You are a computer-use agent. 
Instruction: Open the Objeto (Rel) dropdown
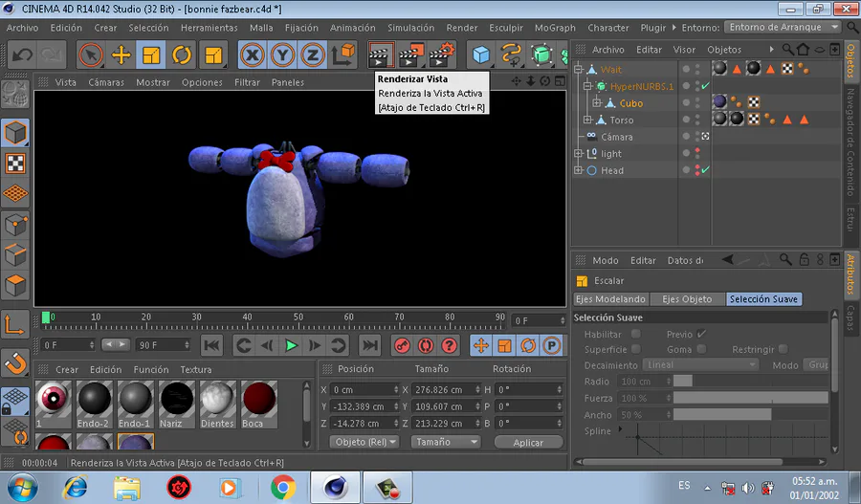coord(364,442)
